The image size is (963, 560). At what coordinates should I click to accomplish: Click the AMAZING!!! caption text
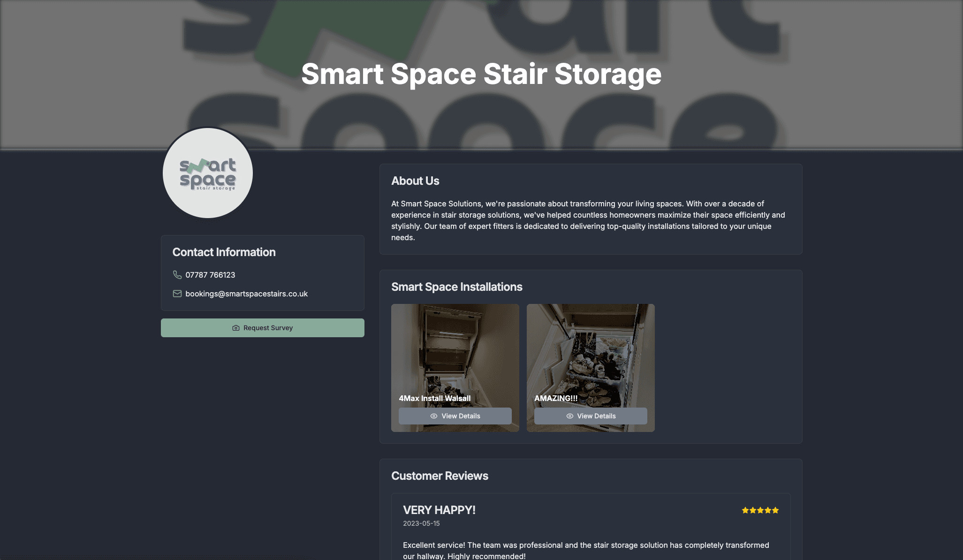556,398
